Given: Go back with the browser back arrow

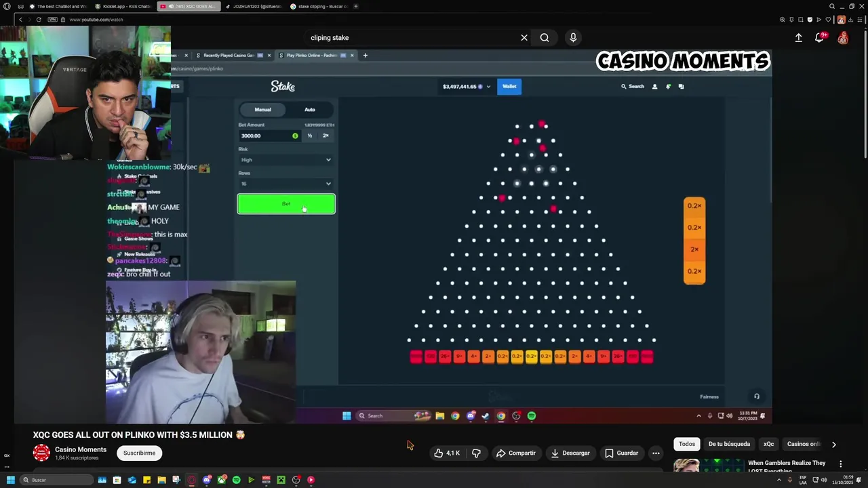Looking at the screenshot, I should point(20,20).
